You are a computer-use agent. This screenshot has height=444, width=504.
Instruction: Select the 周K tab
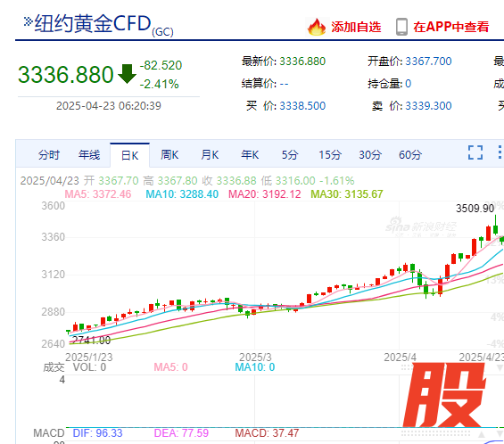pyautogui.click(x=169, y=155)
